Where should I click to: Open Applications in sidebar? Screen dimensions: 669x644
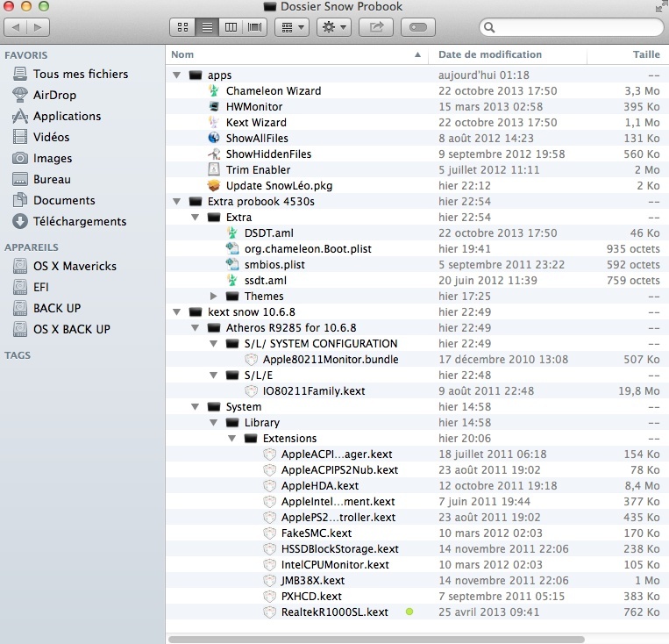[57, 116]
